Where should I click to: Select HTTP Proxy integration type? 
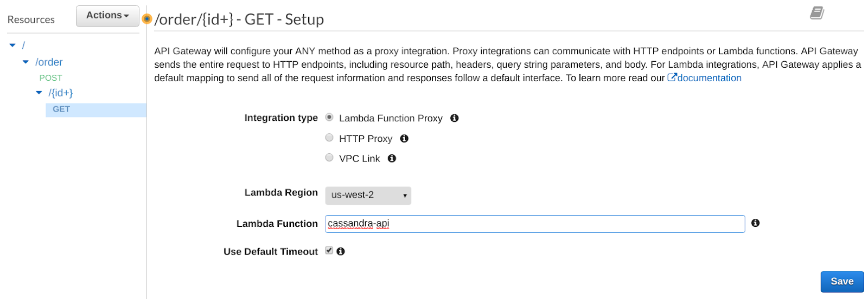point(329,138)
